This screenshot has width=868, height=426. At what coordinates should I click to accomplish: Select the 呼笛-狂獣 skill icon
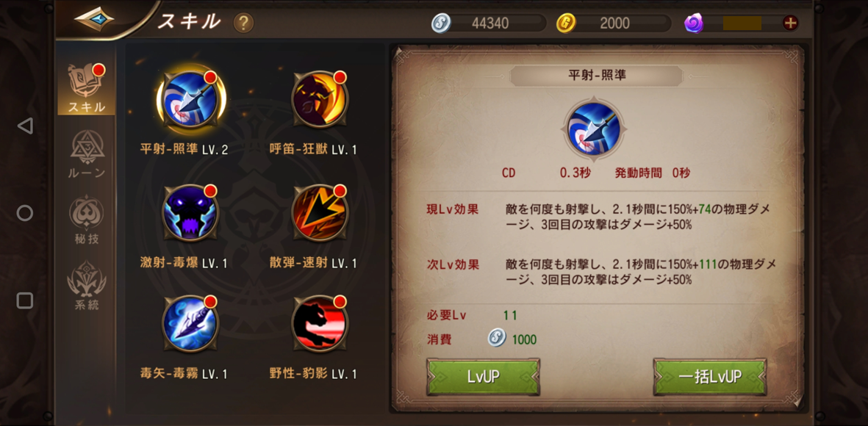320,100
